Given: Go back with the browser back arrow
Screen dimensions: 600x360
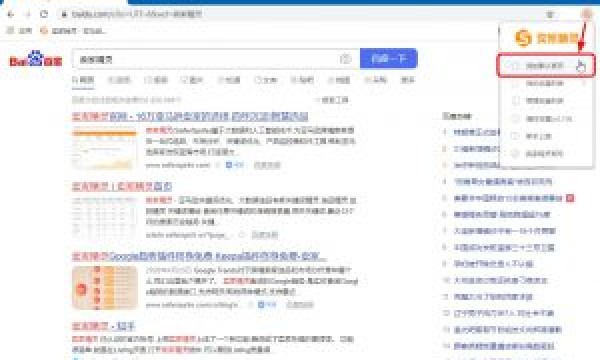Looking at the screenshot, I should pyautogui.click(x=10, y=15).
